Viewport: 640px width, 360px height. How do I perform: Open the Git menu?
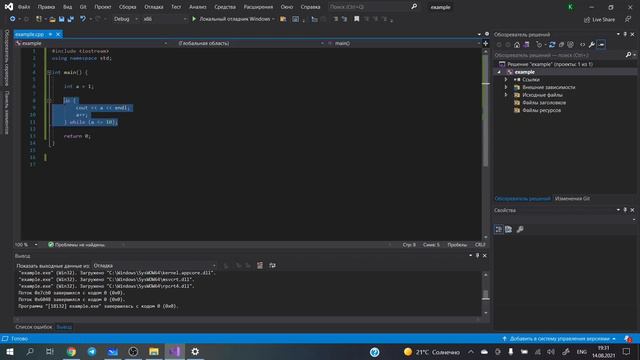coord(83,7)
